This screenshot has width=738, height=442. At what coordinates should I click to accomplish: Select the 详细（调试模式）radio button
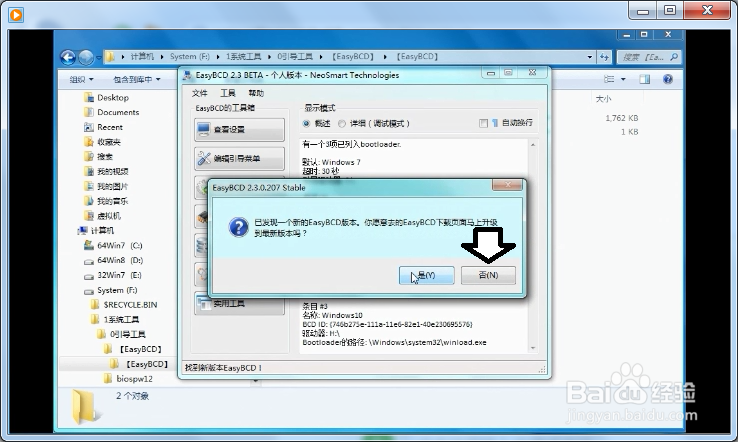342,123
